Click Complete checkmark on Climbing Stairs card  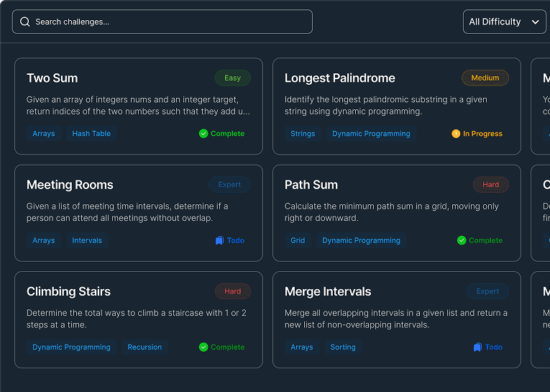(203, 347)
